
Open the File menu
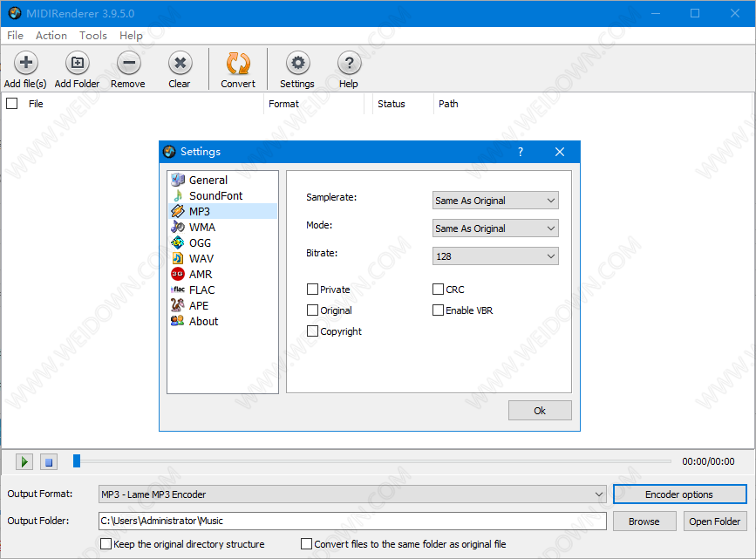[15, 35]
